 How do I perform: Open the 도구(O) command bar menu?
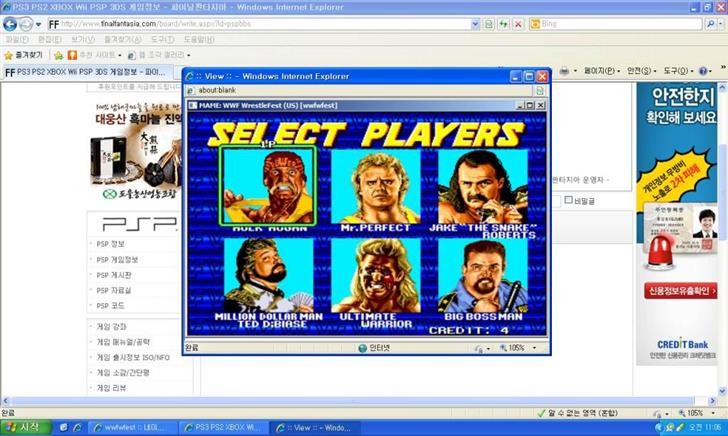(x=678, y=71)
